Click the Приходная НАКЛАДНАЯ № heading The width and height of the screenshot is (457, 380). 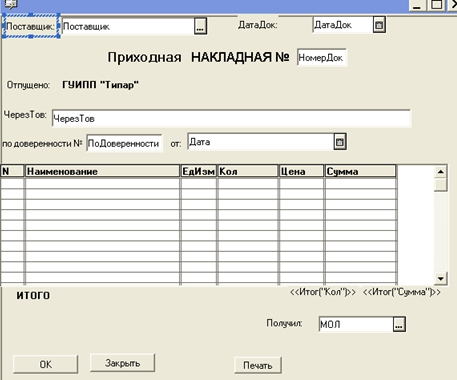coord(198,57)
